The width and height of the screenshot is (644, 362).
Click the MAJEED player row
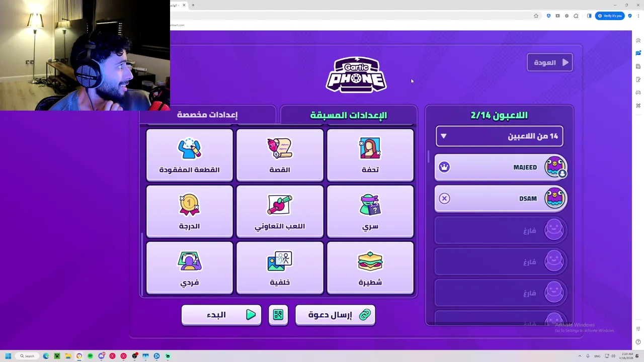tap(501, 167)
